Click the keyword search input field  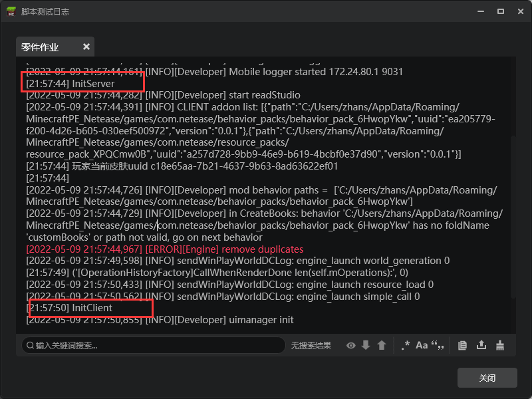pos(156,345)
